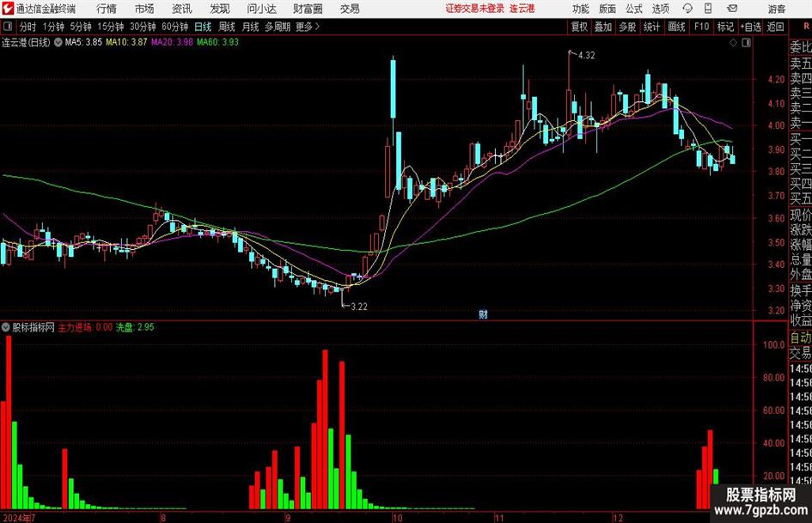Open the F10 company info button

pos(701,27)
